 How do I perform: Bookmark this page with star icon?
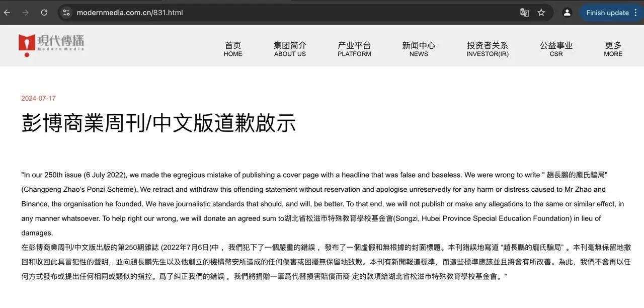click(541, 13)
